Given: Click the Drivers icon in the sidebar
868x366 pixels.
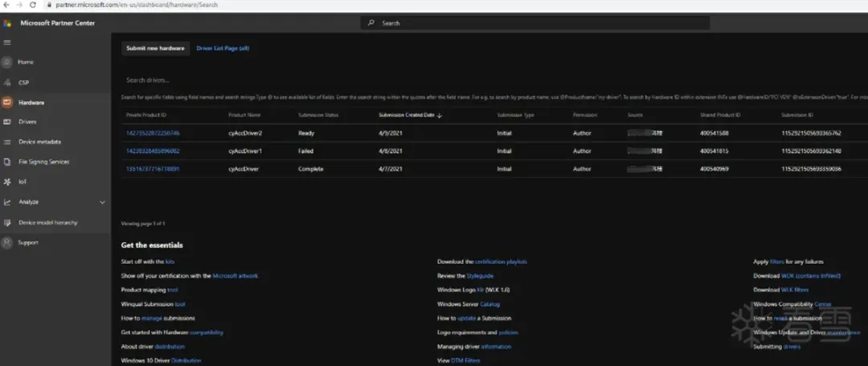Looking at the screenshot, I should tap(7, 122).
